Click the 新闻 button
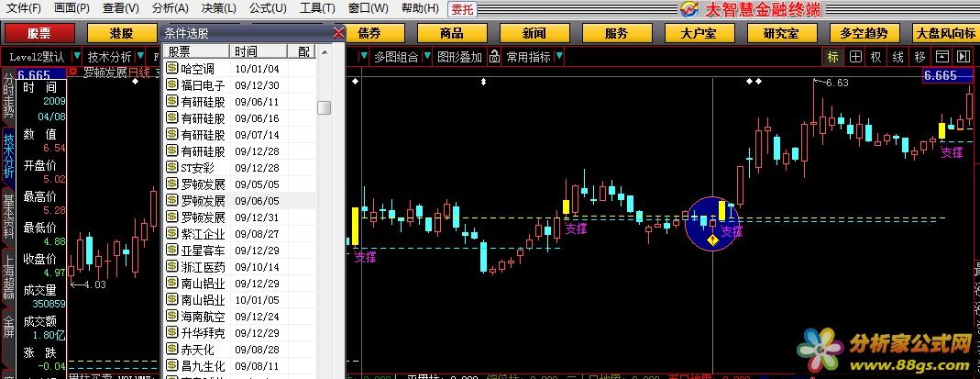 [x=534, y=34]
